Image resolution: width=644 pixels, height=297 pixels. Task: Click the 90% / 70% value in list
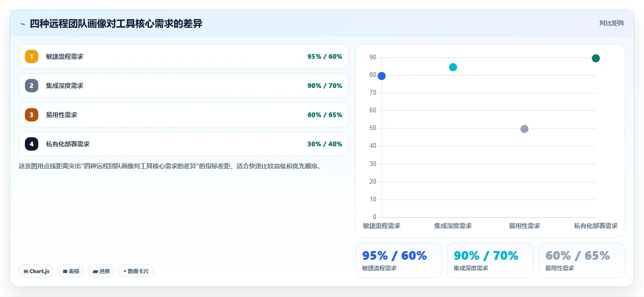point(325,86)
